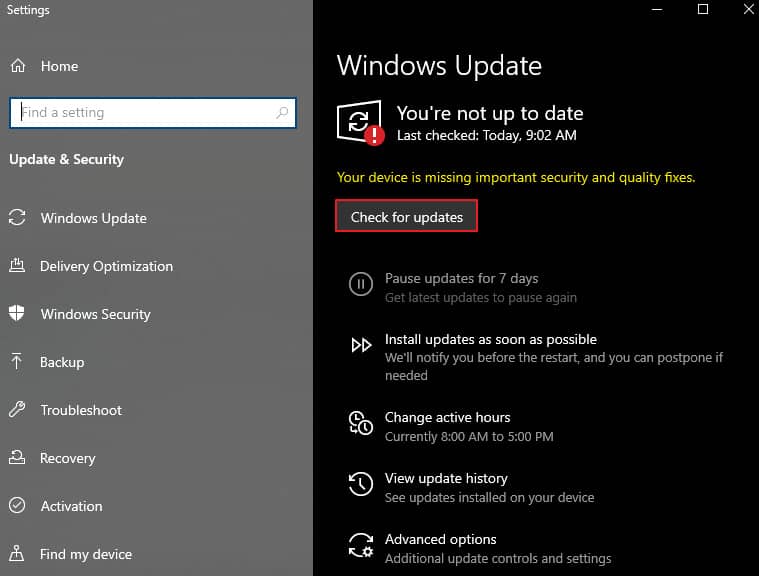Click 'See updates installed on your device' text
The width and height of the screenshot is (759, 576).
click(489, 498)
